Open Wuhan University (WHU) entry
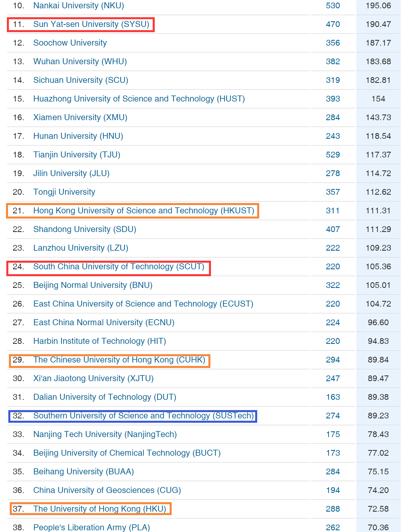Screen dimensions: 401x532 click(x=80, y=62)
